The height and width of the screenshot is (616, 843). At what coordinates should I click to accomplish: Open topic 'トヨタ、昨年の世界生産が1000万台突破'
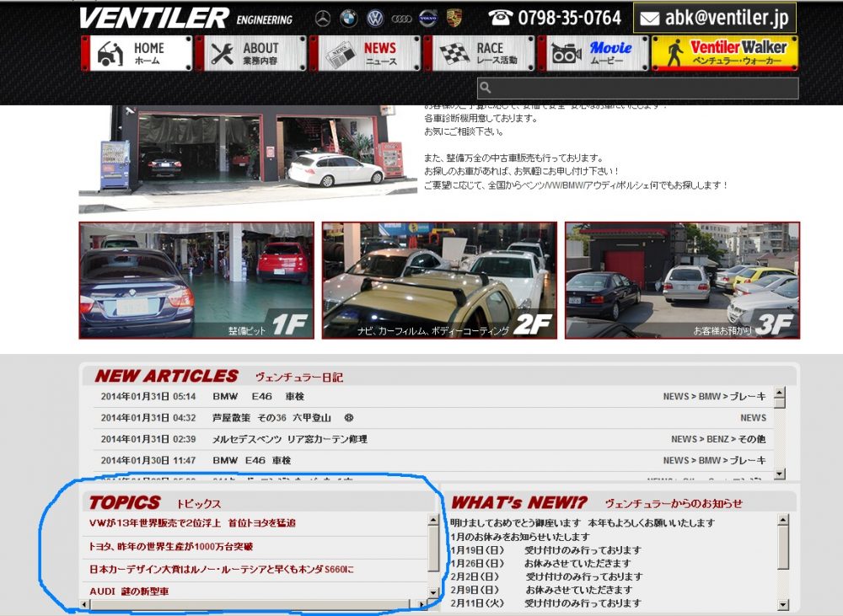[170, 547]
